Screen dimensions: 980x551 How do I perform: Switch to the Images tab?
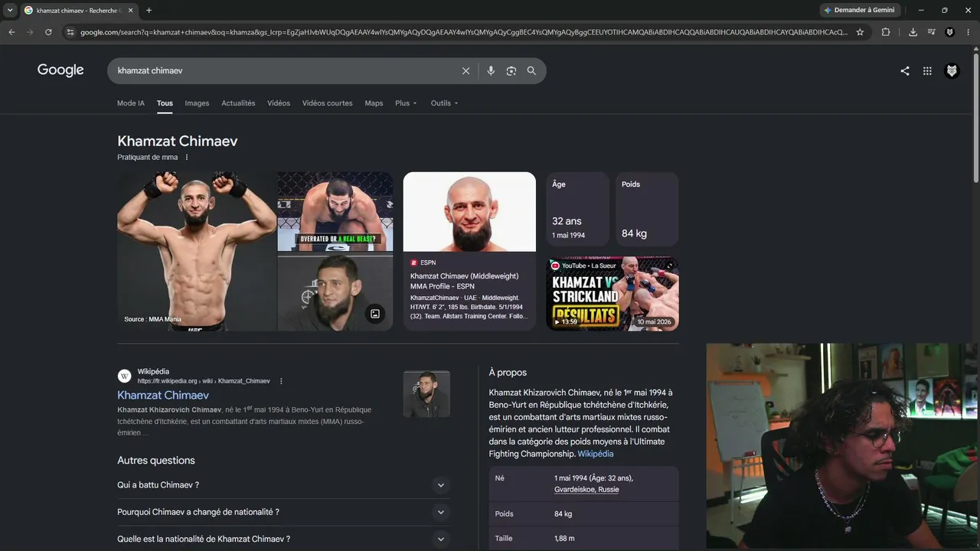coord(197,103)
